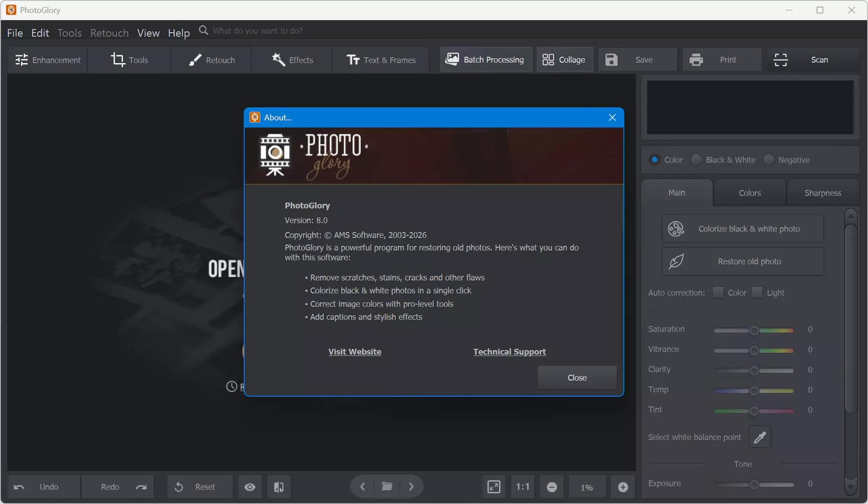Screen dimensions: 868x504
Task: Launch Batch Processing
Action: click(x=486, y=60)
